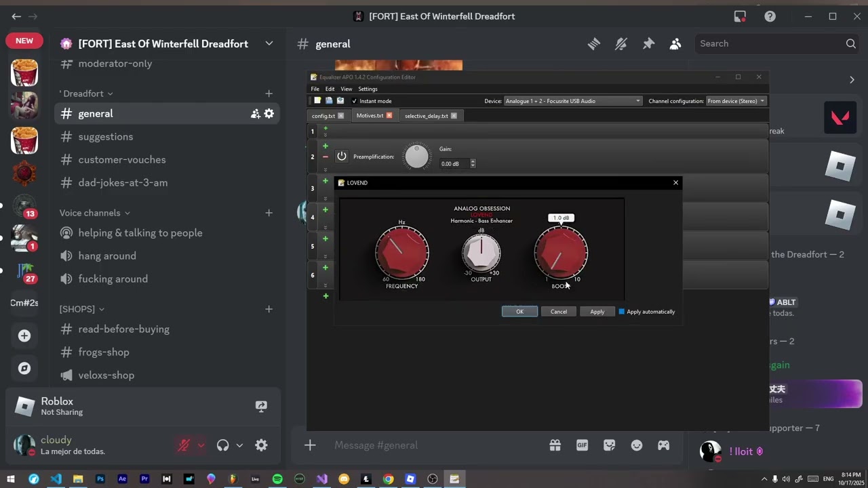Click Apply in the LOVEND dialog
Viewport: 868px width, 488px height.
597,312
